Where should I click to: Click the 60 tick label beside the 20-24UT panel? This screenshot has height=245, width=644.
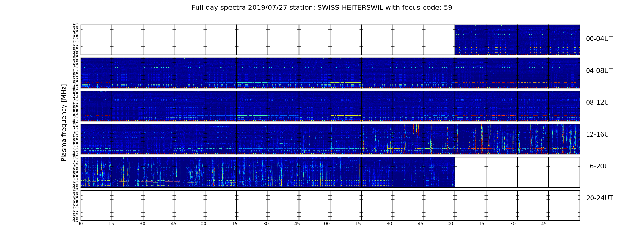75,208
